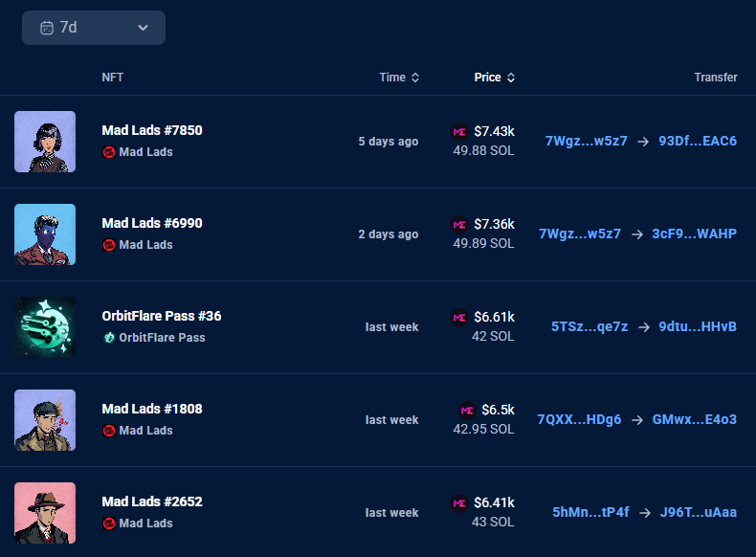Click Magic Eden marketplace icon beside $7.43k
Viewport: 756px width, 557px height.
click(x=459, y=131)
